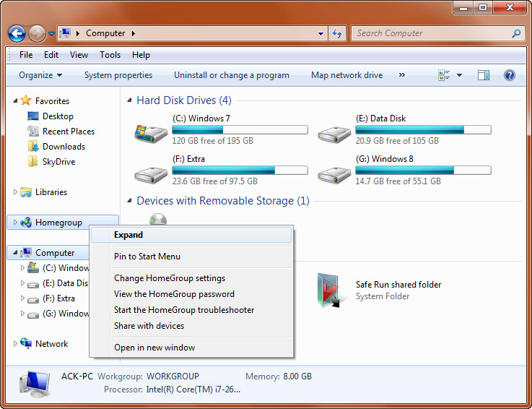Screen dimensions: 532x409
Task: Choose Expand in the context menu
Action: (191, 235)
